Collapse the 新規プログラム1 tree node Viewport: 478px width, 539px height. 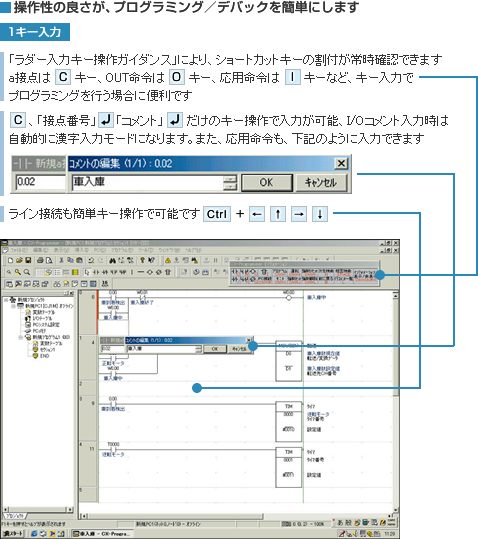21,337
